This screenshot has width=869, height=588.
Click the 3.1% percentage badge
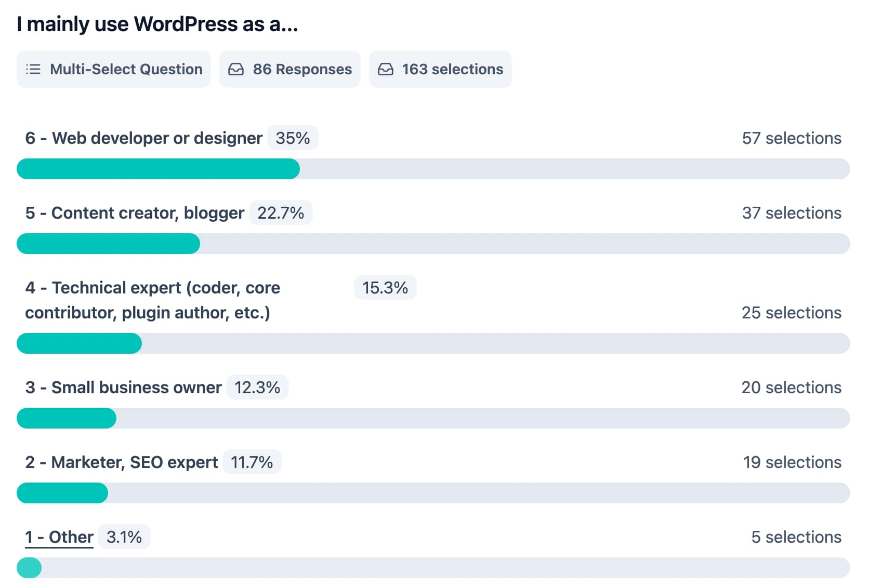pos(124,537)
